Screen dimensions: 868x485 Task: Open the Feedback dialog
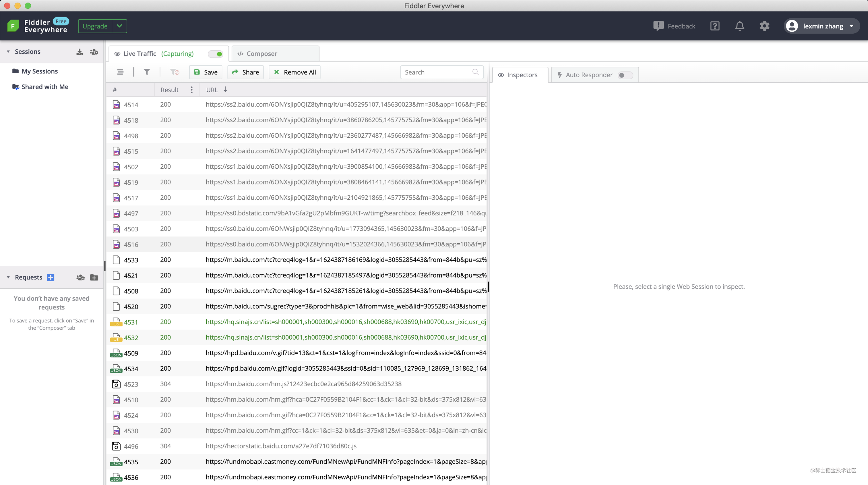tap(674, 26)
